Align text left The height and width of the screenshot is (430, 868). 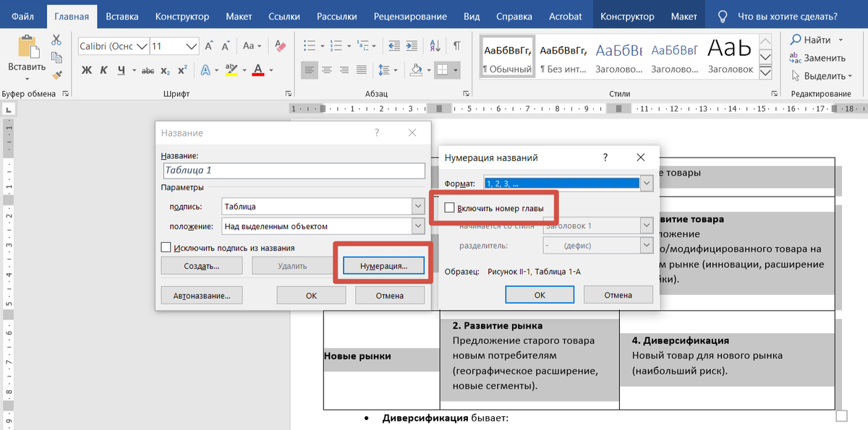(310, 70)
